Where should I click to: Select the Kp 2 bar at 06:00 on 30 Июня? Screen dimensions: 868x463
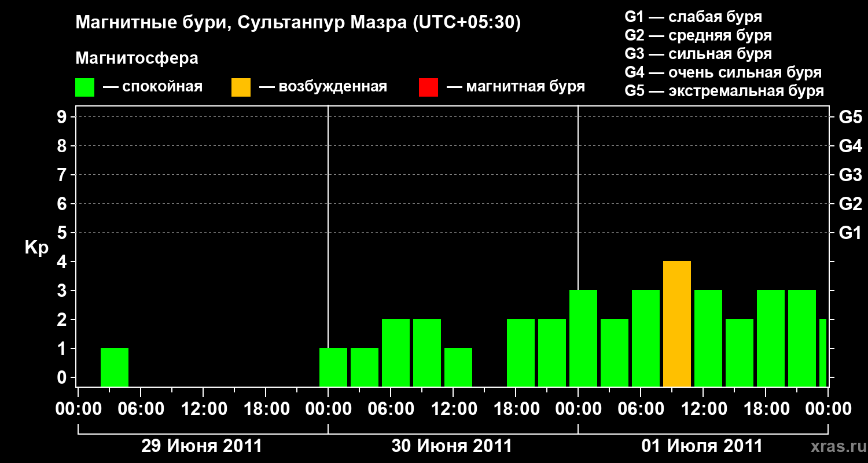point(396,353)
